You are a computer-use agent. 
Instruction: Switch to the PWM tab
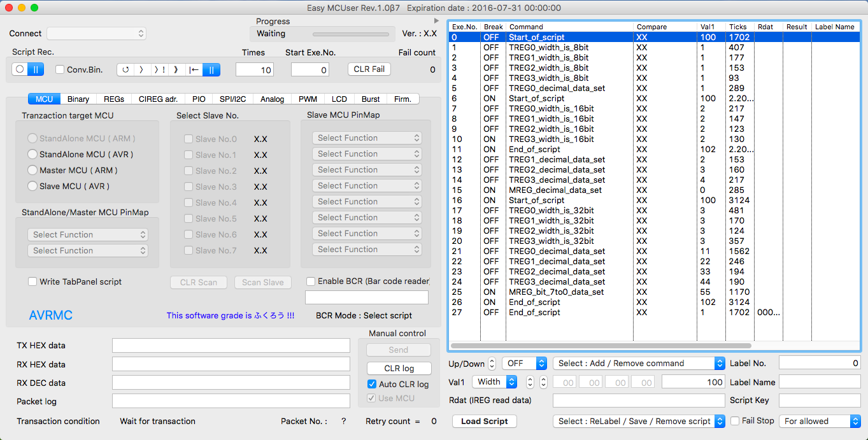pyautogui.click(x=308, y=99)
